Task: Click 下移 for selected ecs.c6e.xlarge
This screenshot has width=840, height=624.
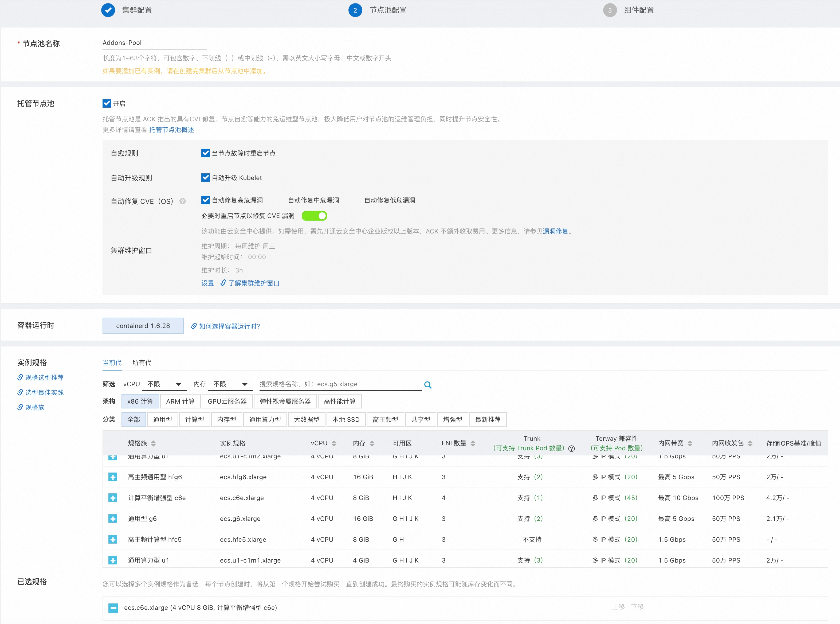Action: tap(637, 607)
